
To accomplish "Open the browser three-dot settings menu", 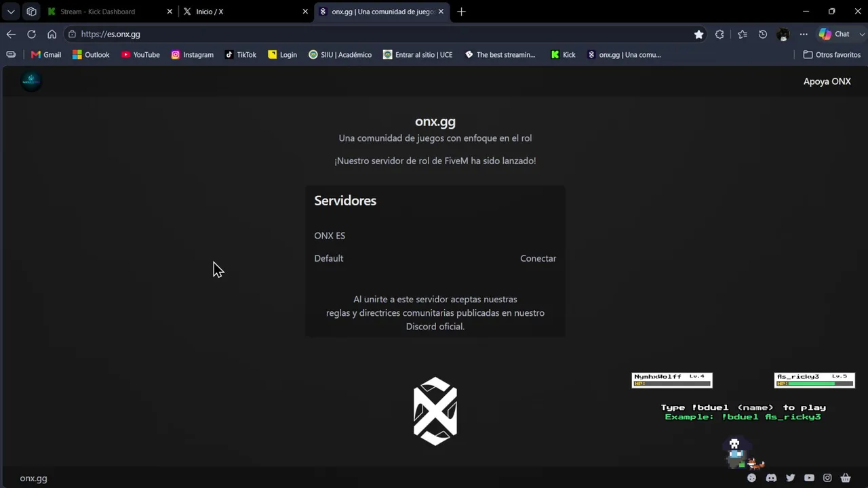I will tap(804, 34).
